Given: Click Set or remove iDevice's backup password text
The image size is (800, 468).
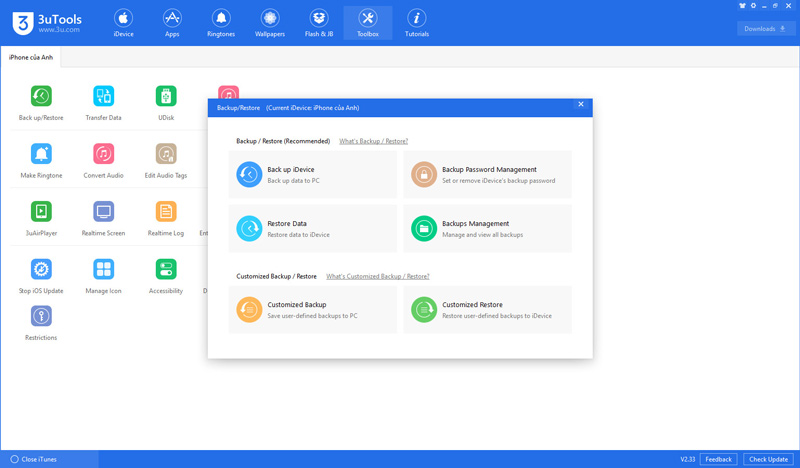Looking at the screenshot, I should coord(498,181).
